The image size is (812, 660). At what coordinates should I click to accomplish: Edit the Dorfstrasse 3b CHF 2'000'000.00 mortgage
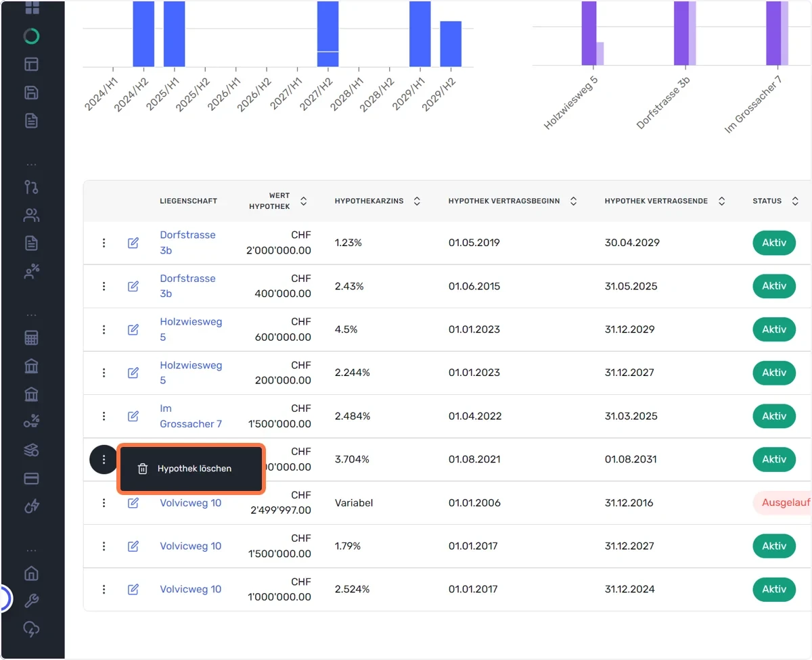coord(133,243)
